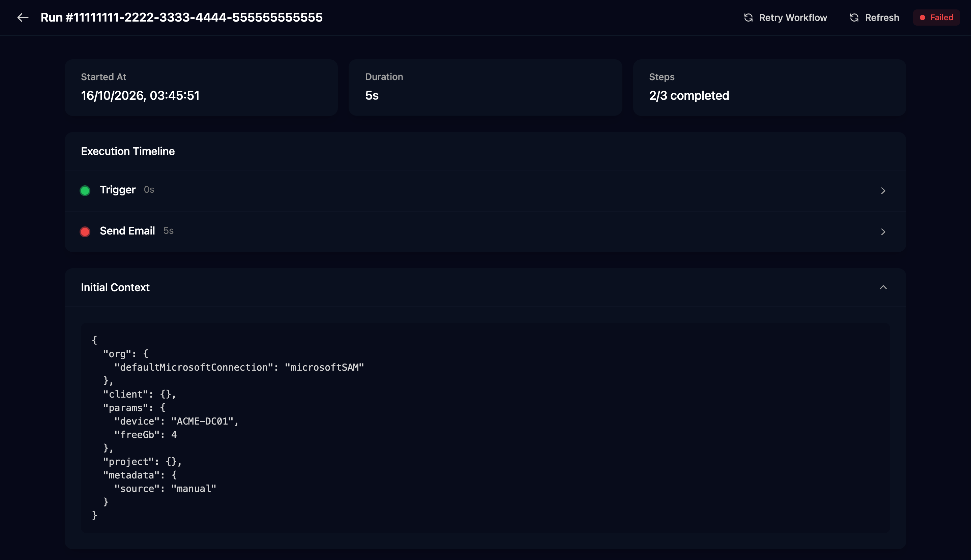Click the Refresh button
The width and height of the screenshot is (971, 560).
[x=874, y=18]
